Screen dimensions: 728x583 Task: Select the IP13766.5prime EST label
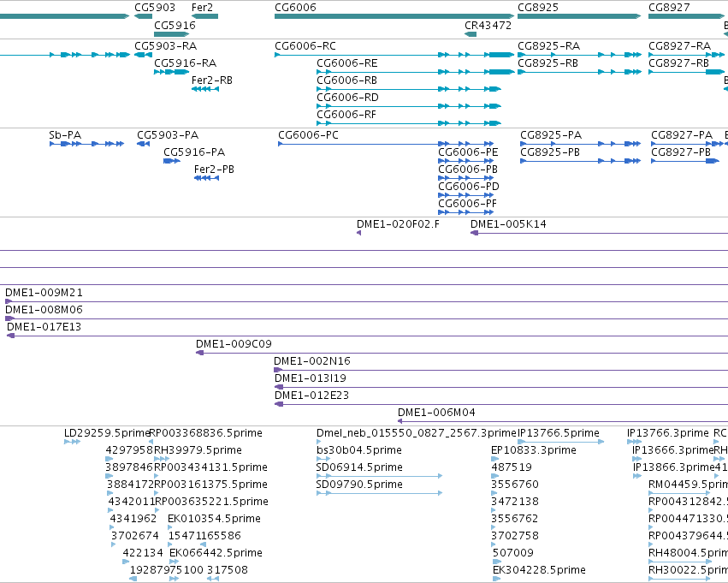558,433
